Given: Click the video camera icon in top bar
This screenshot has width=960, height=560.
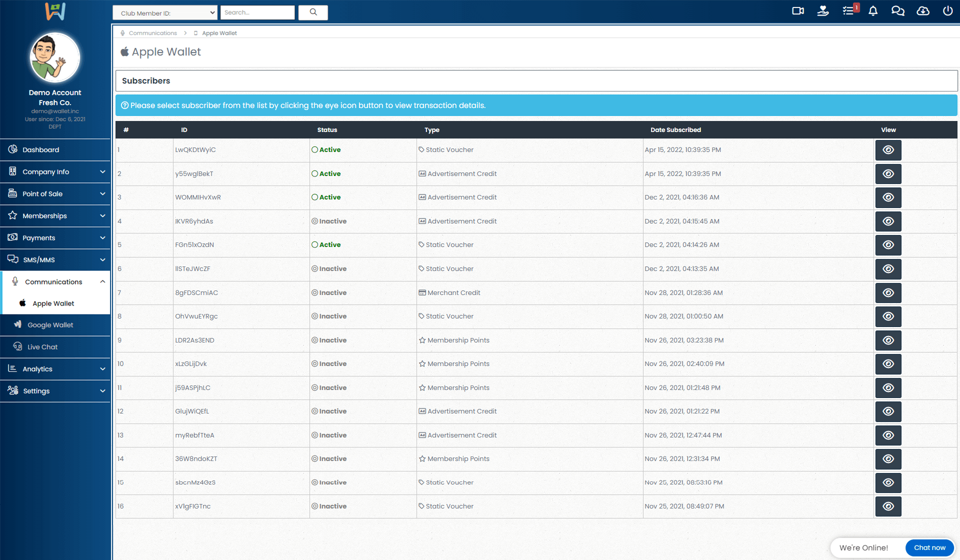Looking at the screenshot, I should (x=798, y=11).
